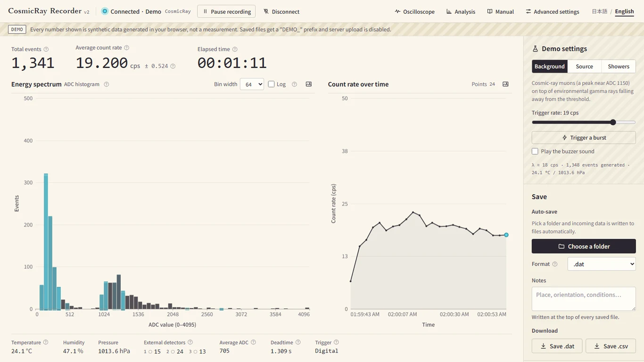
Task: Click Choose a folder button
Action: (x=584, y=247)
